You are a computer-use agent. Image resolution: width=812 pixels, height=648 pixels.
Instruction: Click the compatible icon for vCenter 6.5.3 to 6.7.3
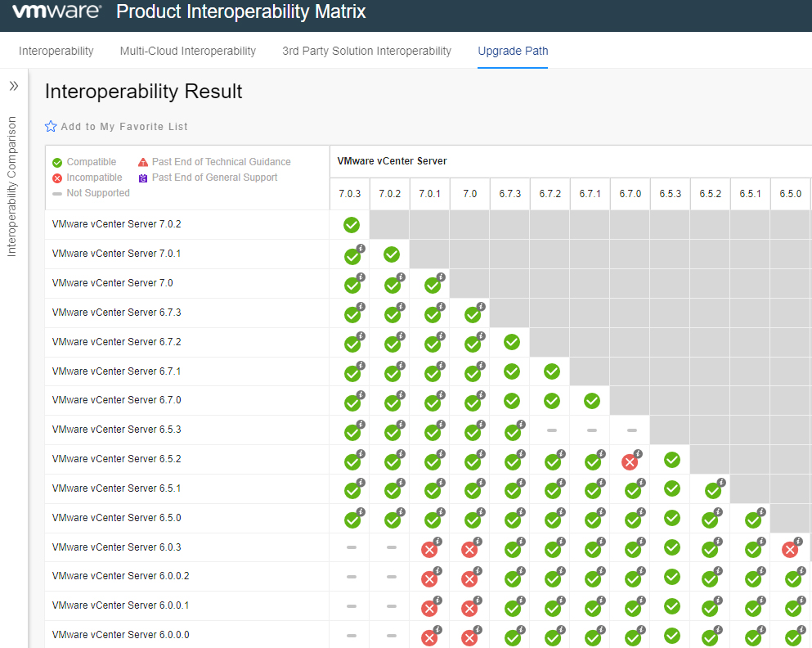[x=513, y=432]
